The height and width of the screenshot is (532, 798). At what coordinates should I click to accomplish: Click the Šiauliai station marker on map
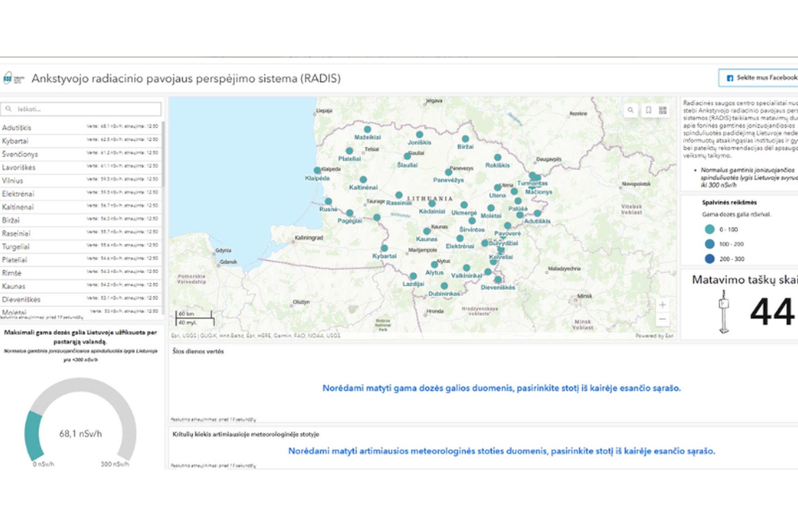point(407,156)
